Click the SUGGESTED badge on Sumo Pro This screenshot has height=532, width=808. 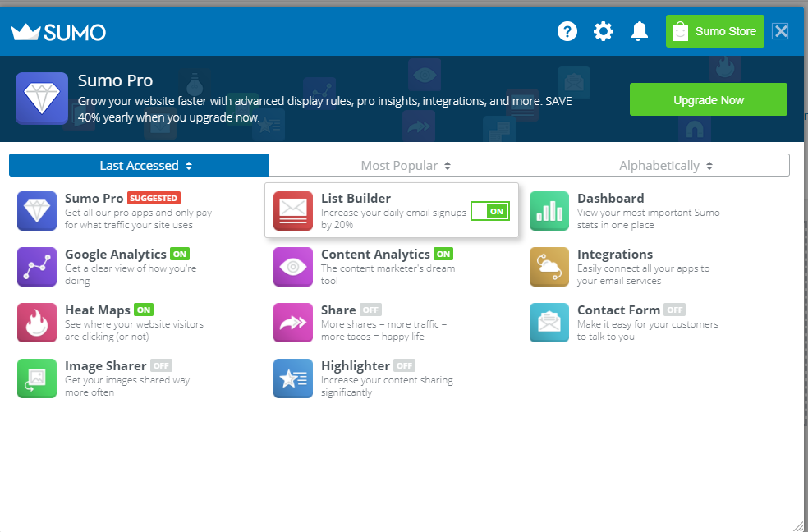(154, 199)
